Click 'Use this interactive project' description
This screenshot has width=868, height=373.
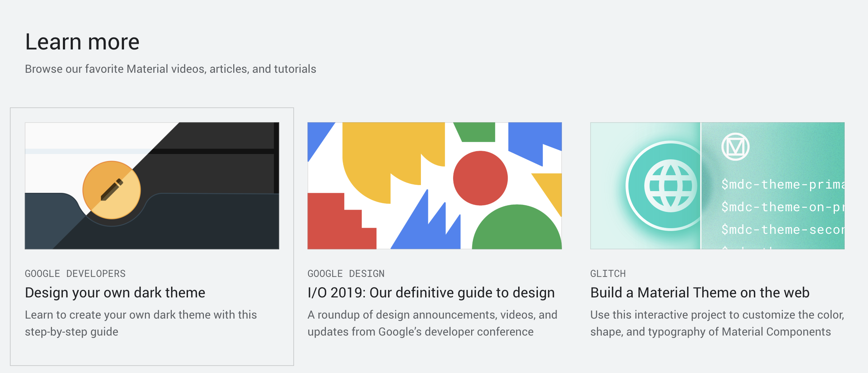(x=717, y=323)
